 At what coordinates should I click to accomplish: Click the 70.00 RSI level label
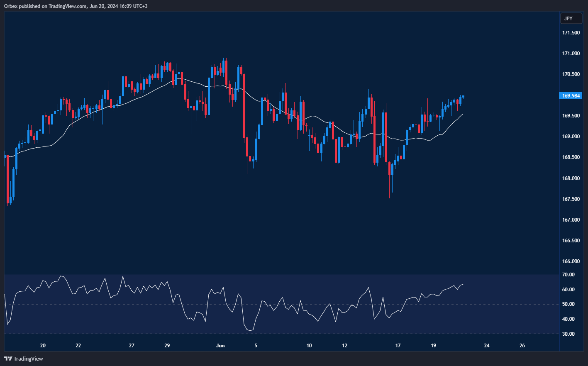pos(568,275)
